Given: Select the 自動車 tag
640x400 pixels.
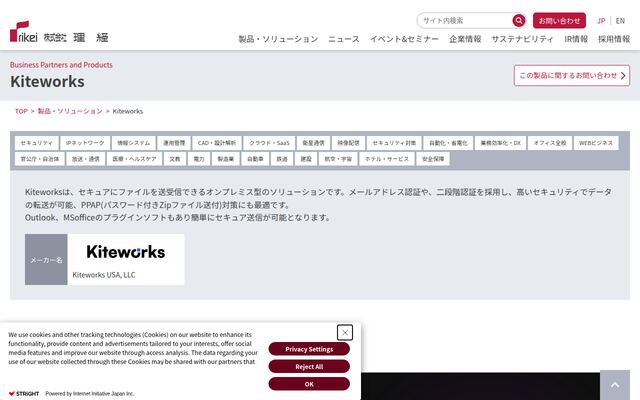Looking at the screenshot, I should coord(255,159).
